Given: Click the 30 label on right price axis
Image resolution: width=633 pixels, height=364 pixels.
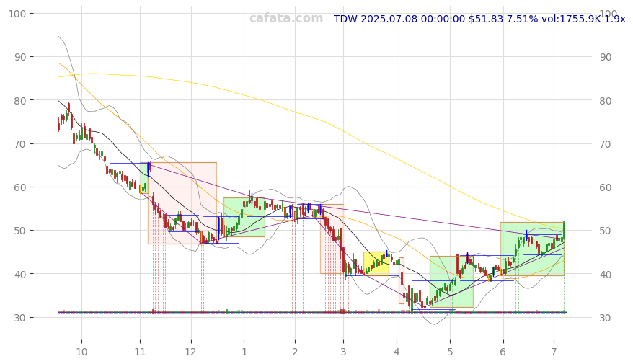Looking at the screenshot, I should 606,318.
